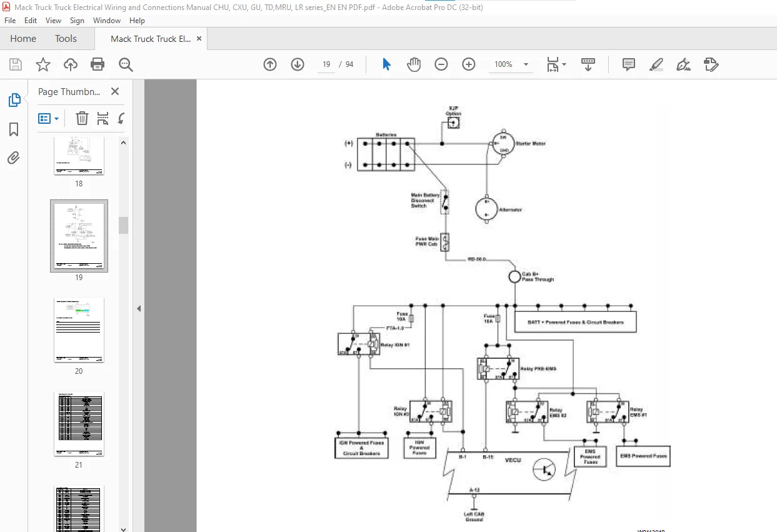Screen dimensions: 777x532
Task: Open the sign document tool
Action: click(684, 64)
